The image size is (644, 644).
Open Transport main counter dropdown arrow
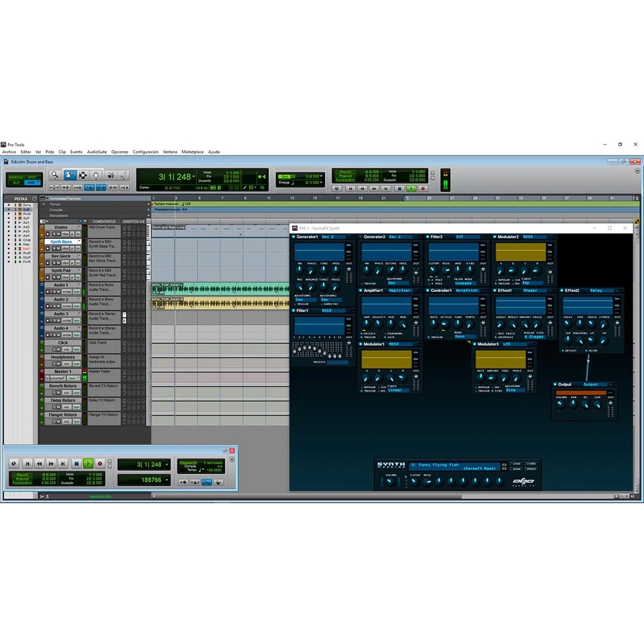(167, 465)
